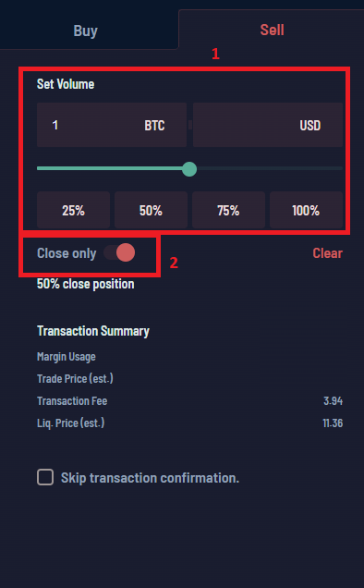This screenshot has width=364, height=588.
Task: Click the volume slider track right end
Action: 340,169
